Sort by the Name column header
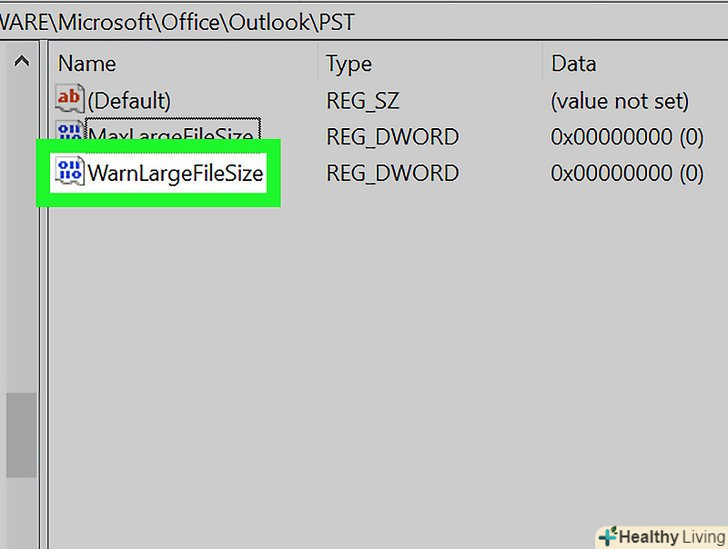Screen dimensions: 728x549 [87, 64]
